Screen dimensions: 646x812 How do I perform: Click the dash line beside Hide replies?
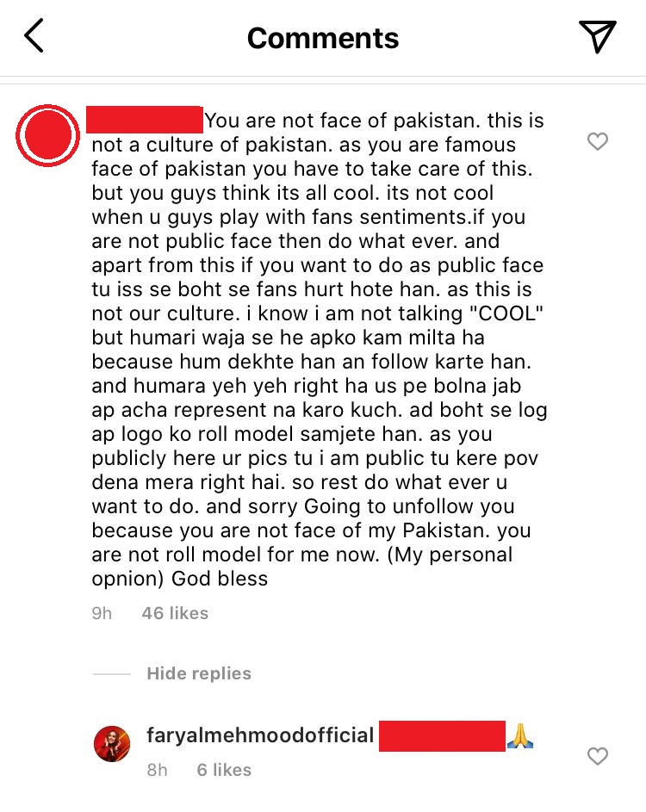[x=111, y=673]
